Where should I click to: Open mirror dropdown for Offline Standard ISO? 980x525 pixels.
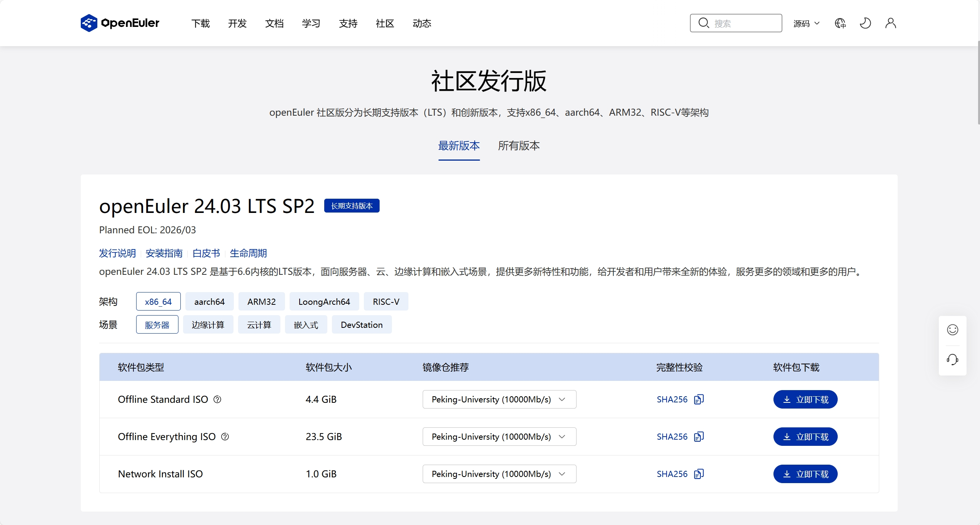point(499,399)
